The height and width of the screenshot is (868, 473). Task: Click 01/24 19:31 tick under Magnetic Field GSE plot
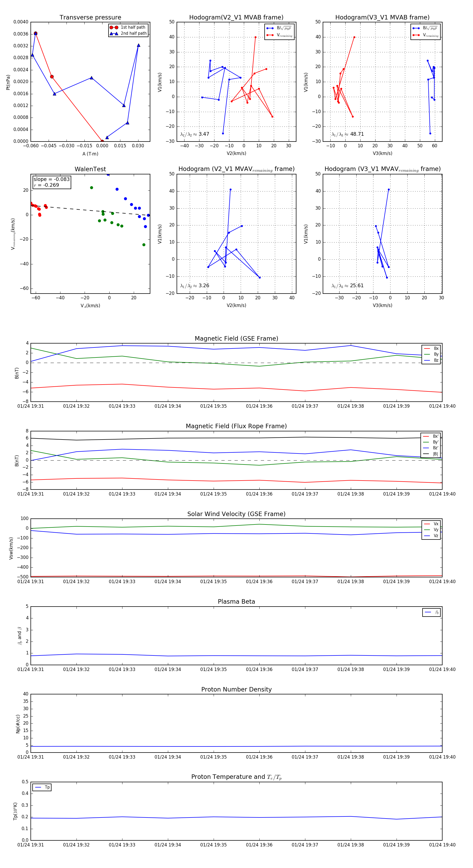tap(31, 406)
